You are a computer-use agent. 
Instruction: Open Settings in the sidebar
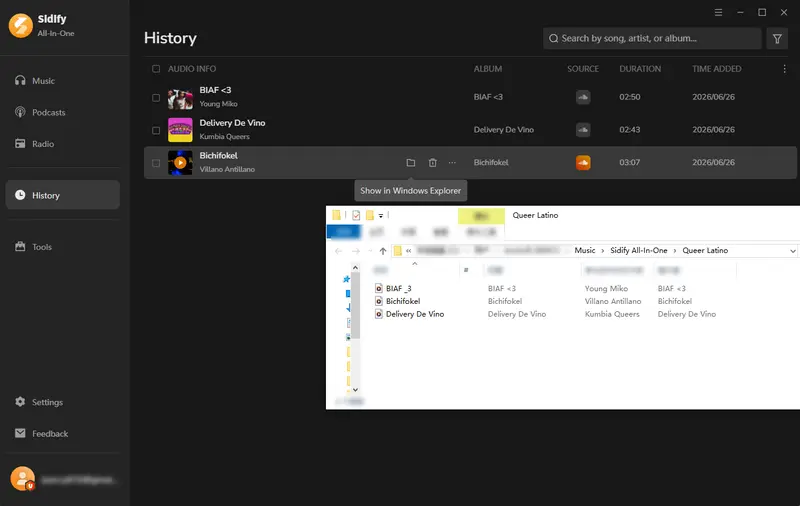(x=62, y=402)
